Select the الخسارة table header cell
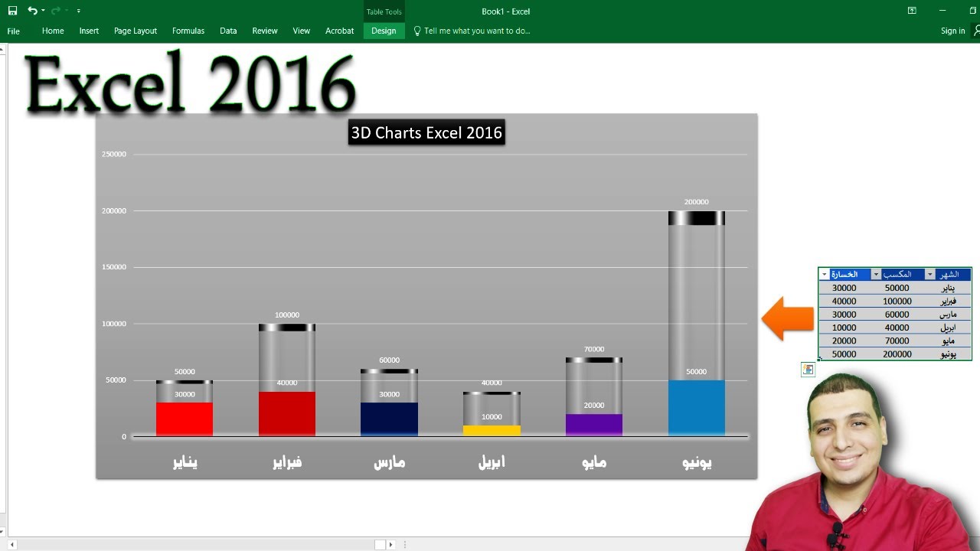Viewport: 980px width, 551px height. pos(844,275)
